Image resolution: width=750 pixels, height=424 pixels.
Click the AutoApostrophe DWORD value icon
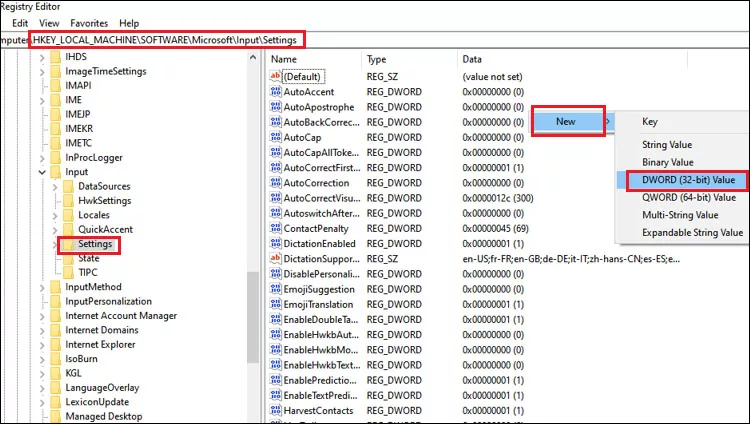tap(276, 107)
